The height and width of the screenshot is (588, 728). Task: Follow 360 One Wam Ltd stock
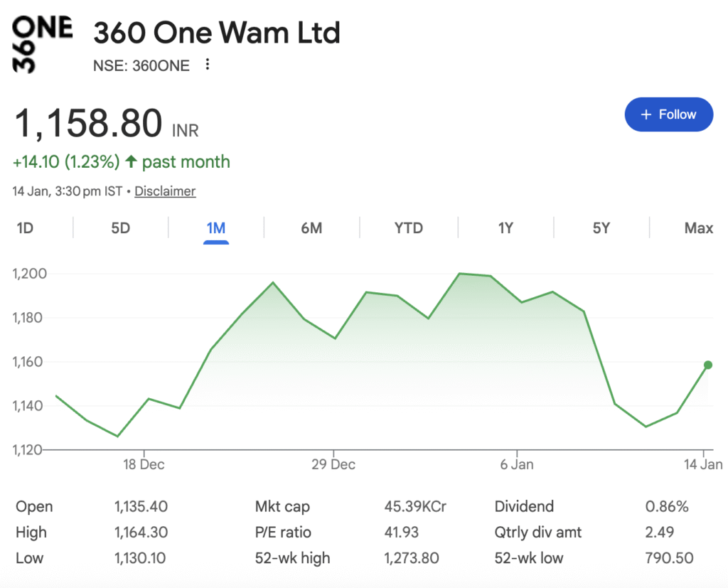668,114
